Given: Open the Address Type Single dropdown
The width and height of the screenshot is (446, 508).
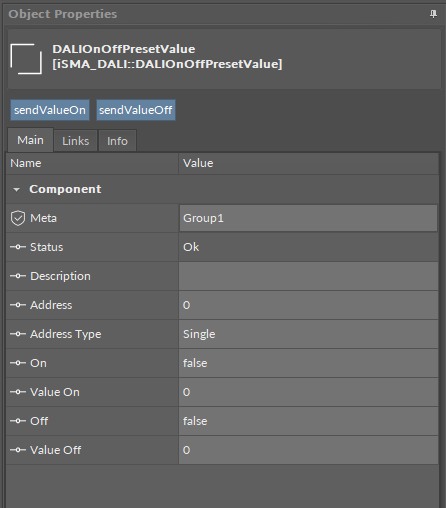Looking at the screenshot, I should [308, 334].
